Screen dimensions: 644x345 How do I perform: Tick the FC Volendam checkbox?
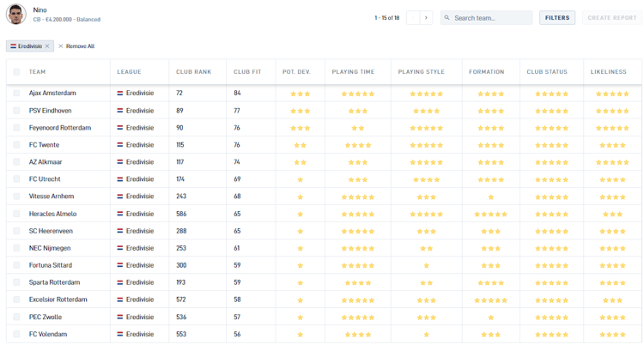[x=16, y=334]
